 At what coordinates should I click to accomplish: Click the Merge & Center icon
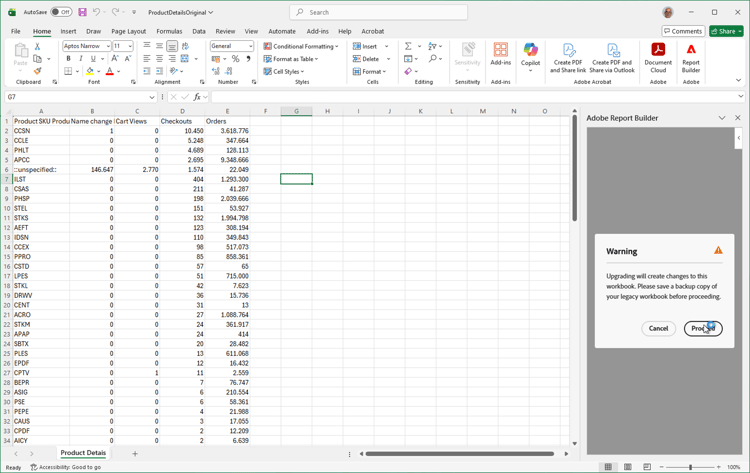(x=185, y=58)
